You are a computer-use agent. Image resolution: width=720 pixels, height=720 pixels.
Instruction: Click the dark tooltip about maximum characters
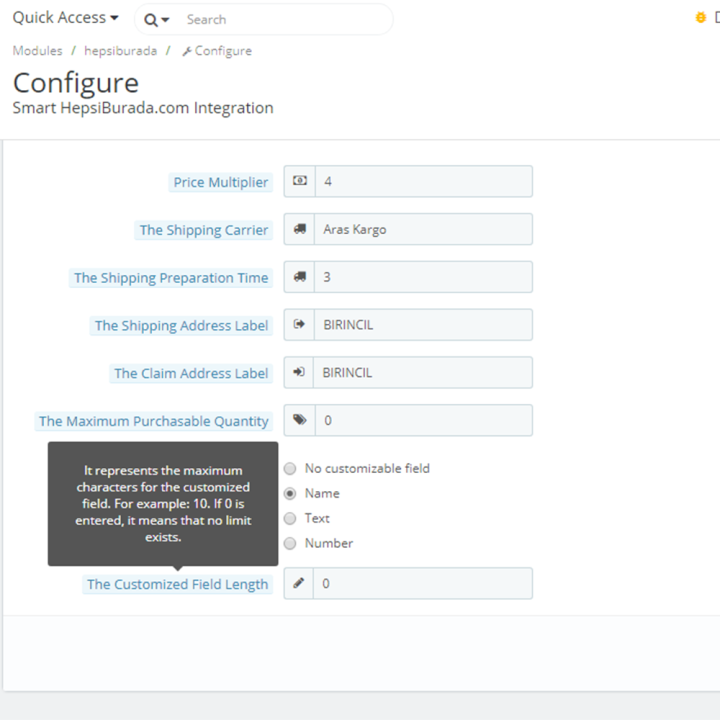163,504
